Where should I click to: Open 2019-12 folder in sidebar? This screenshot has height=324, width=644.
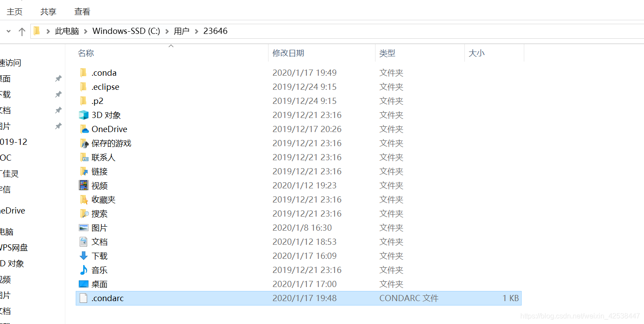14,142
